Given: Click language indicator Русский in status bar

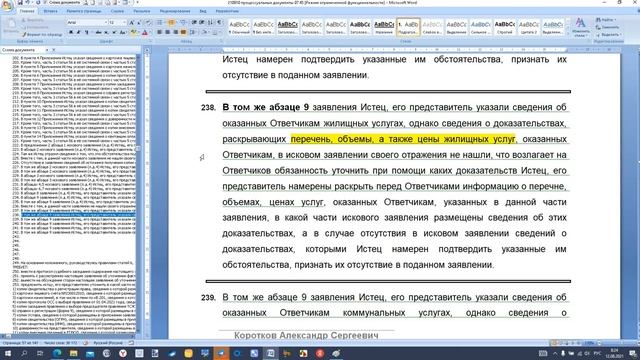Looking at the screenshot, I should coord(108,343).
